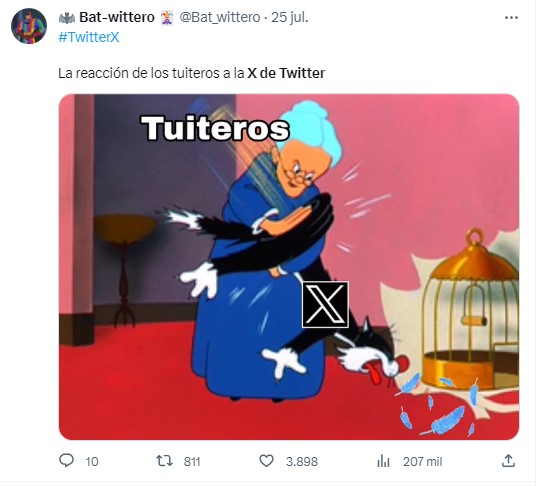Like the tweet with heart icon

pyautogui.click(x=267, y=461)
